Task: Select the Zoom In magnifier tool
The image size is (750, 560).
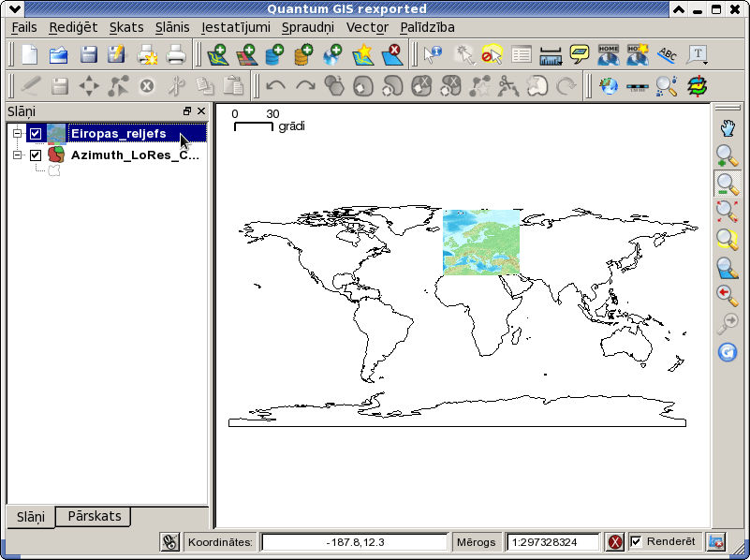Action: click(x=727, y=155)
